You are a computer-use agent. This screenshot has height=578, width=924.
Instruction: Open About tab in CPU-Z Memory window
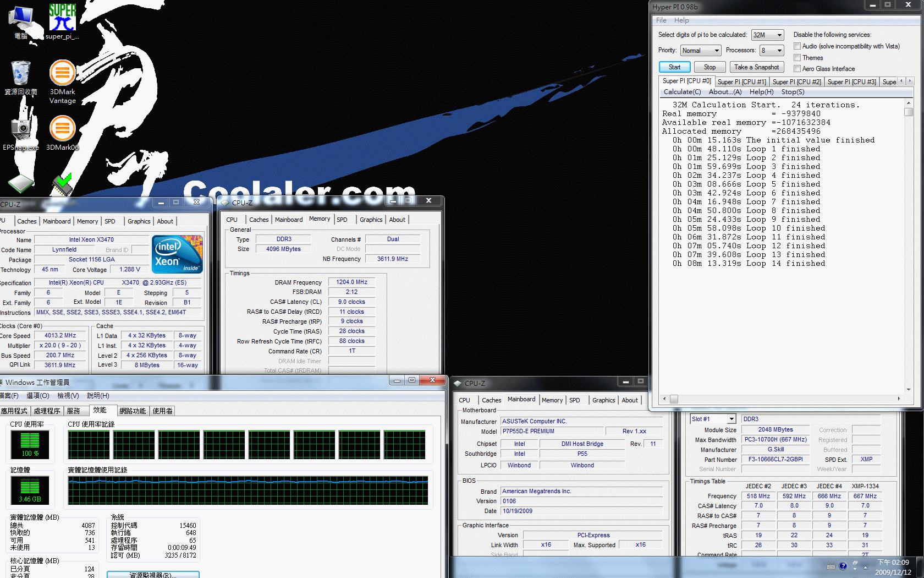[397, 220]
